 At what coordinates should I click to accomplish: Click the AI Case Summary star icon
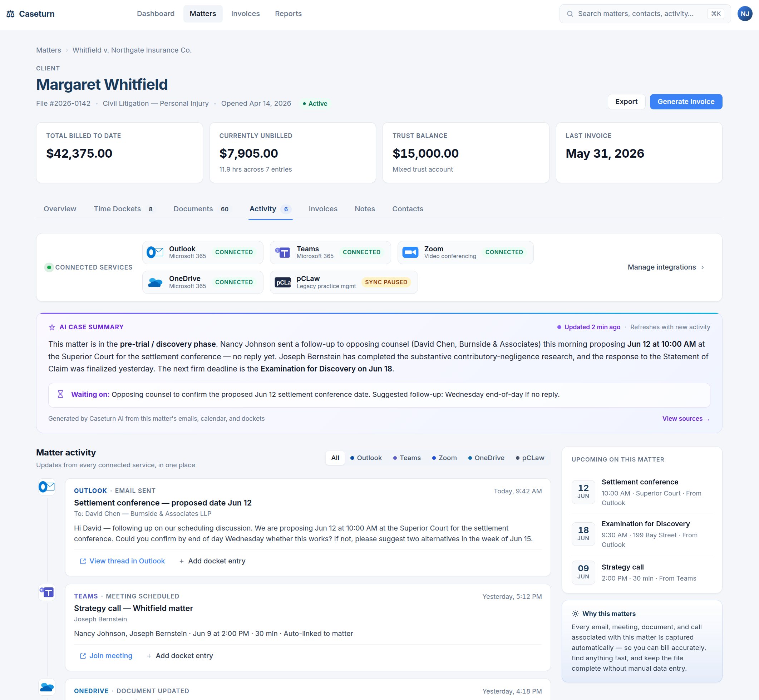(x=52, y=327)
